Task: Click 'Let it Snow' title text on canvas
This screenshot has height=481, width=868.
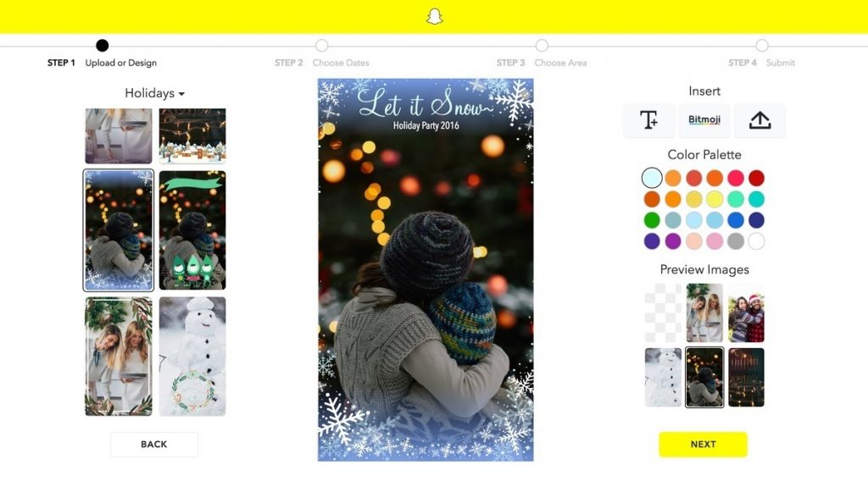Action: click(x=426, y=103)
